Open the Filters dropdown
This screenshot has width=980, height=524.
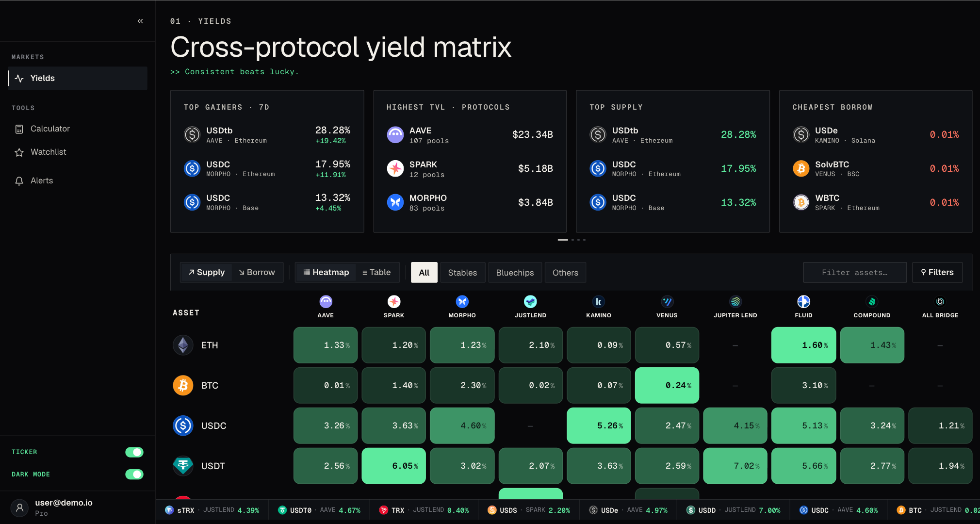coord(937,272)
